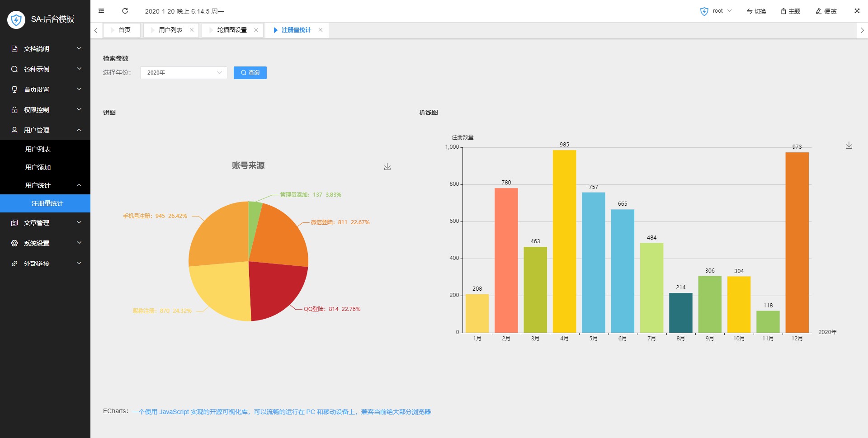Download the bar chart image
The height and width of the screenshot is (438, 868).
tap(849, 146)
